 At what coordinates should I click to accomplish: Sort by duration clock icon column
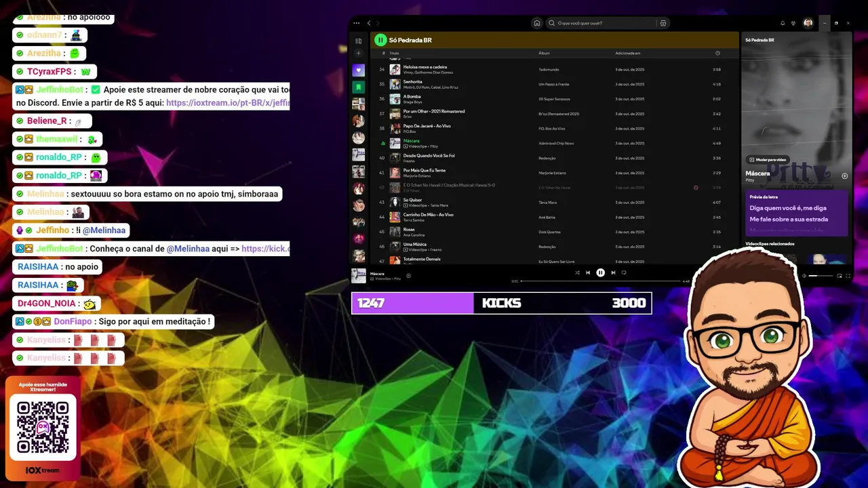click(x=717, y=53)
